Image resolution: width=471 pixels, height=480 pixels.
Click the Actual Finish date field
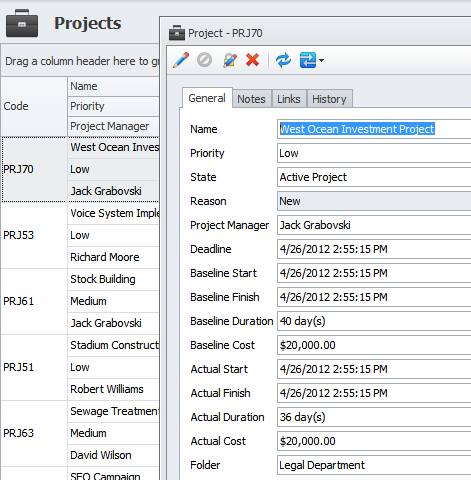pos(374,393)
